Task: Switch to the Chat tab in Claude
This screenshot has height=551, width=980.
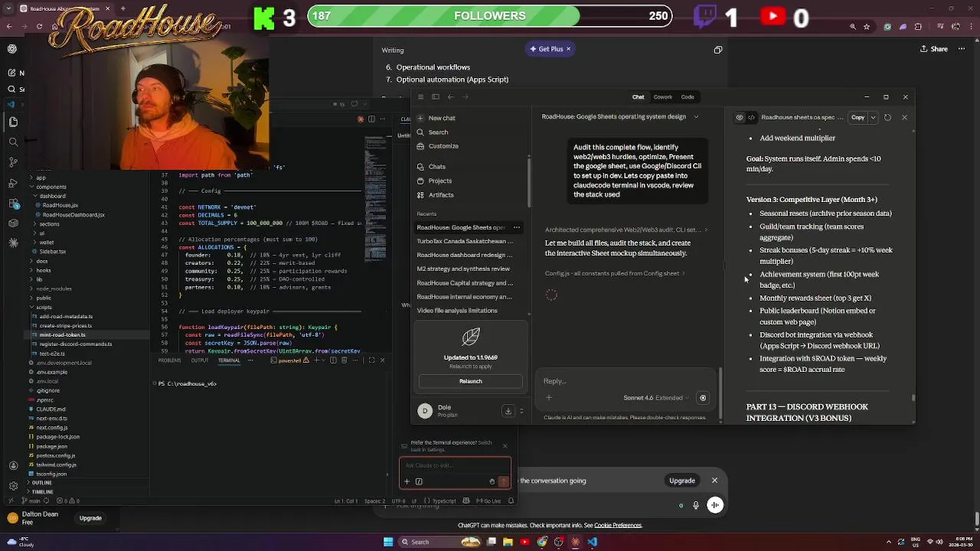Action: tap(638, 97)
